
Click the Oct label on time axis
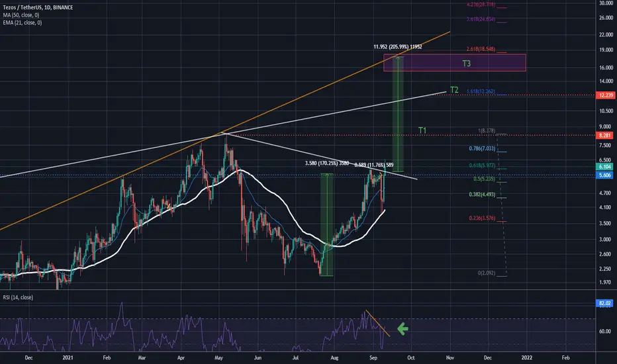click(411, 357)
